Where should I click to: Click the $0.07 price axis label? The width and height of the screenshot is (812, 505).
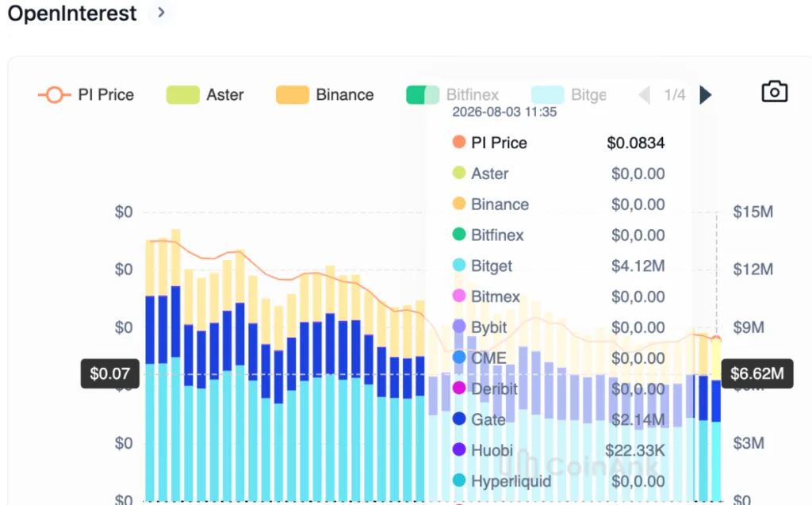pos(109,373)
